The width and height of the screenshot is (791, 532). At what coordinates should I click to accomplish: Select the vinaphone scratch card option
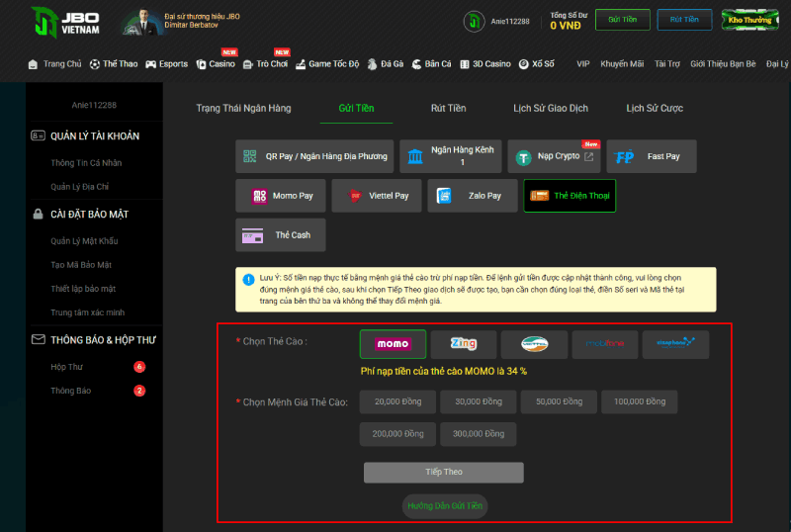point(675,344)
